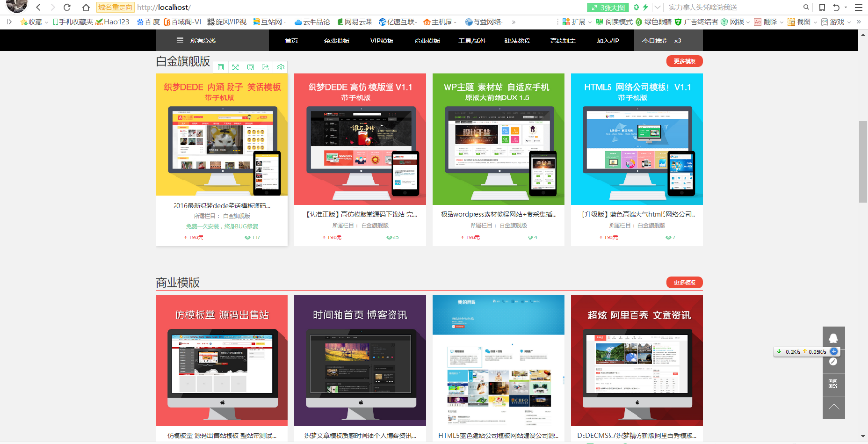Click the browser forward arrow
Screen dimensions: 868x444
click(51, 7)
